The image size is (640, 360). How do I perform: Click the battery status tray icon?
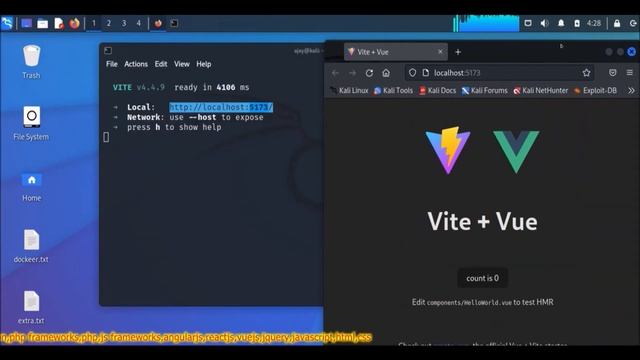pyautogui.click(x=577, y=23)
